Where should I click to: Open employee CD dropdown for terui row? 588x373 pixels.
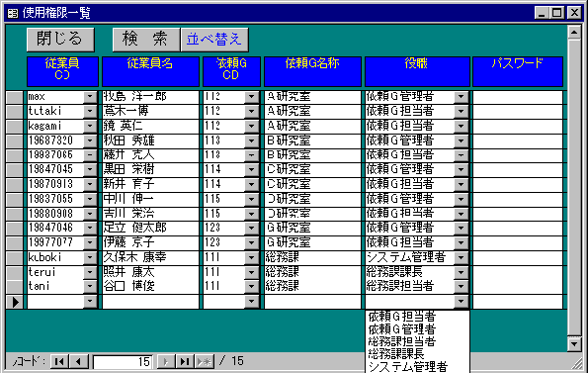coord(90,272)
